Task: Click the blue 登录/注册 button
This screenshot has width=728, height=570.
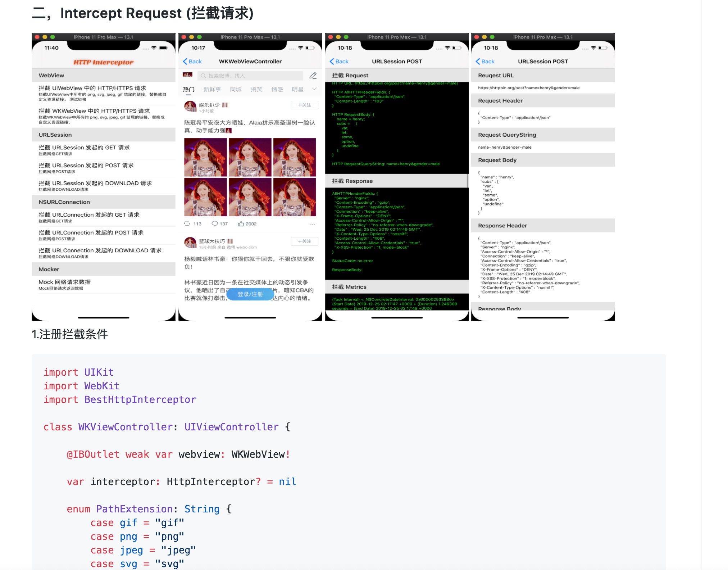Action: tap(250, 294)
